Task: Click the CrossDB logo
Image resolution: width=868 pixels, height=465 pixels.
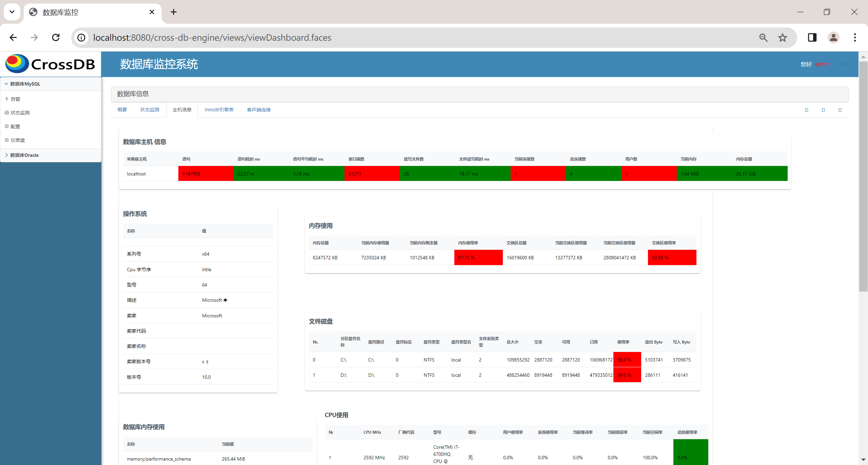Action: click(50, 64)
